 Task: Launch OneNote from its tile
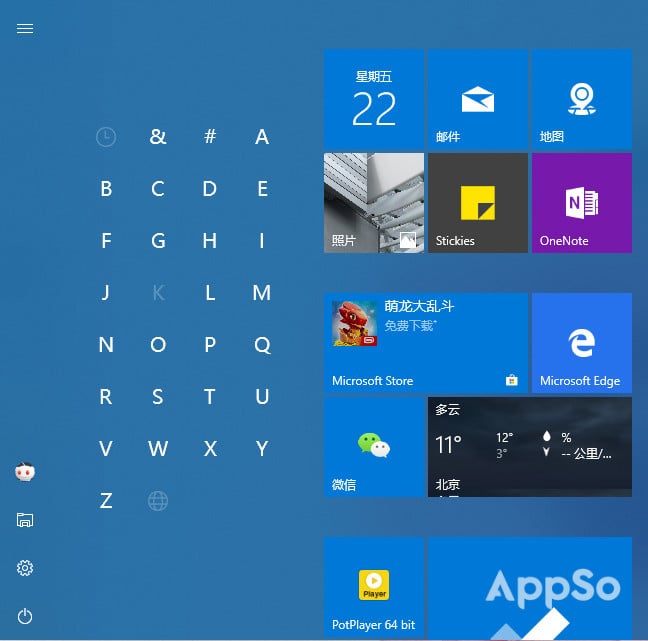581,203
